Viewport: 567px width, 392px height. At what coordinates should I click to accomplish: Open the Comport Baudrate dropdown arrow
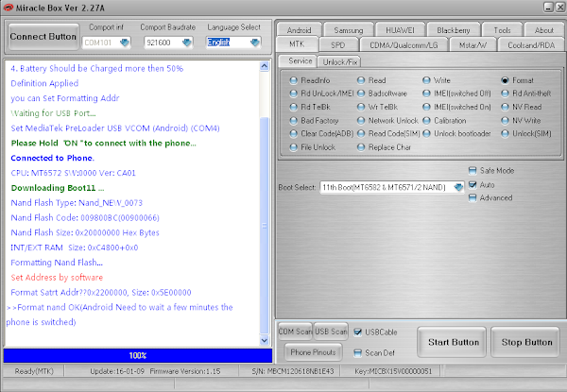click(186, 43)
